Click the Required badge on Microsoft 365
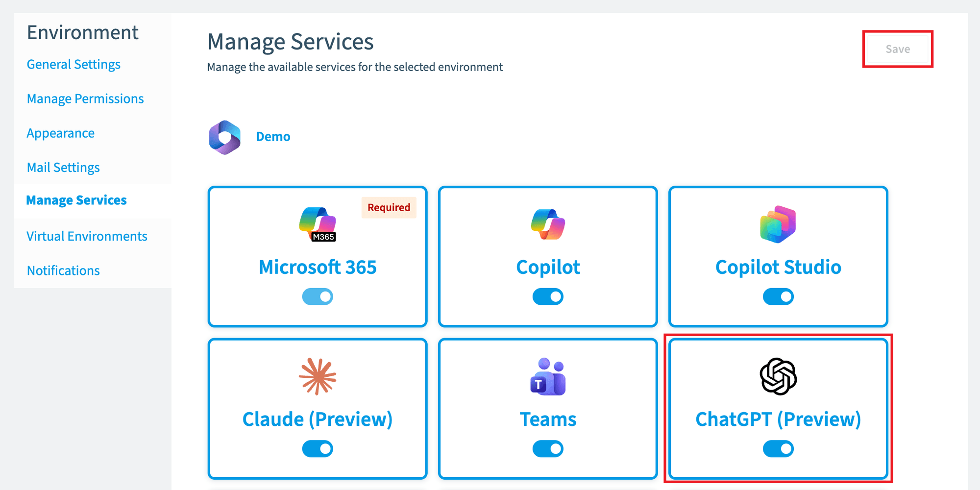 (x=389, y=207)
